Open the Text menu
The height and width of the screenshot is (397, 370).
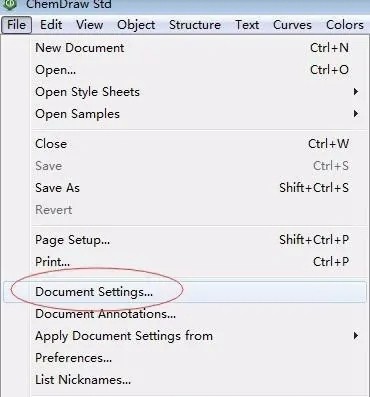(x=247, y=25)
